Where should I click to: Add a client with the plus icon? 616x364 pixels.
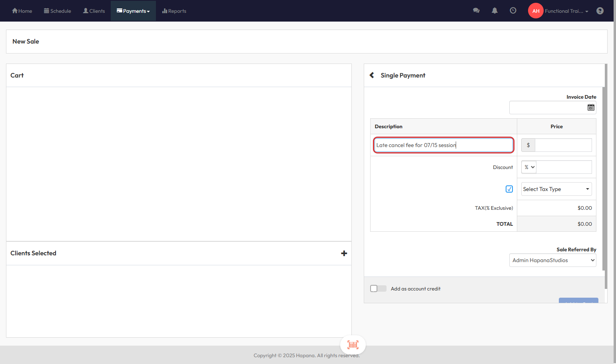[344, 253]
